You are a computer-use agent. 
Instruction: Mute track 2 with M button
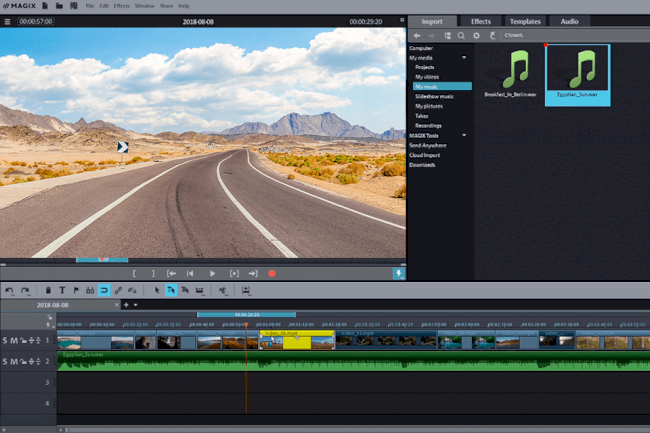(x=14, y=362)
